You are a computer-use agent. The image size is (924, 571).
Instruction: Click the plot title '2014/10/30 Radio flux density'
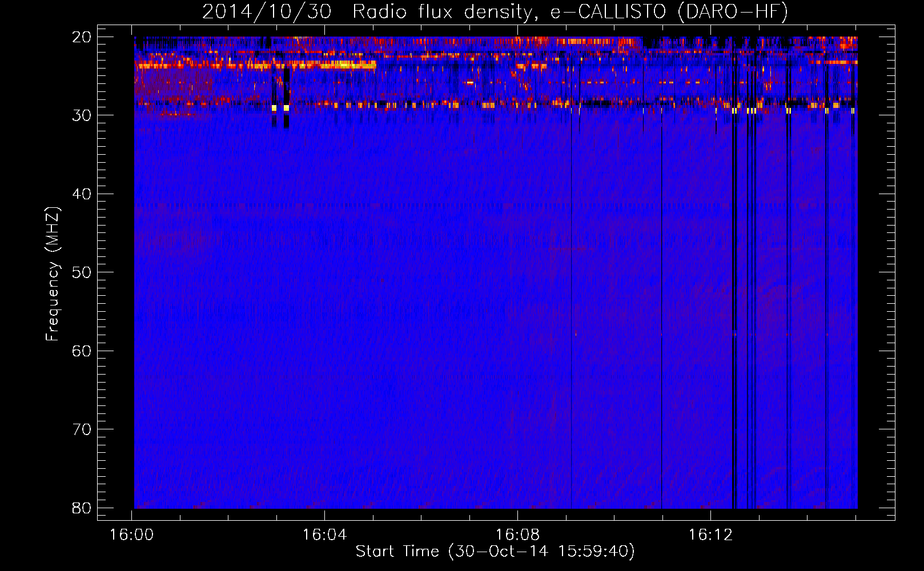pos(495,12)
